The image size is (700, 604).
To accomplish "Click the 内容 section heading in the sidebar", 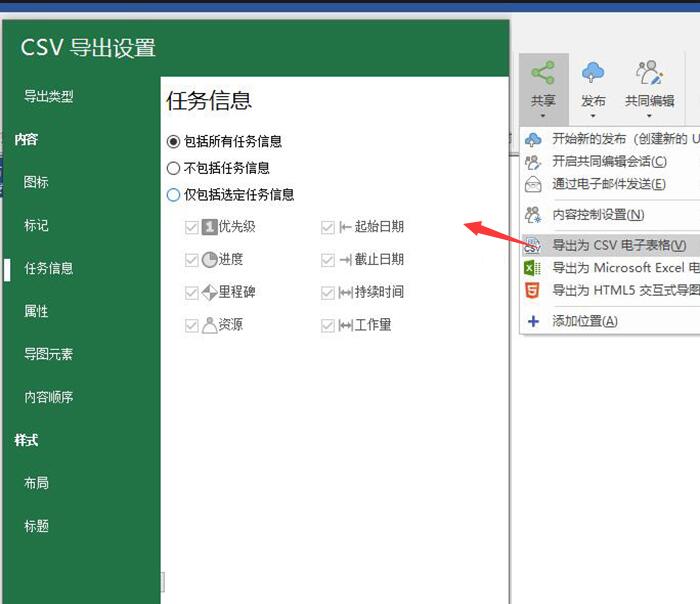I will (26, 139).
